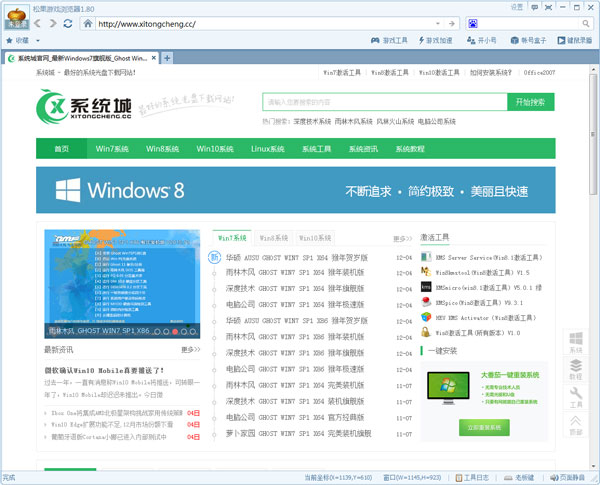Open 系统工具 in the green navigation bar
This screenshot has height=485, width=600.
[x=316, y=149]
